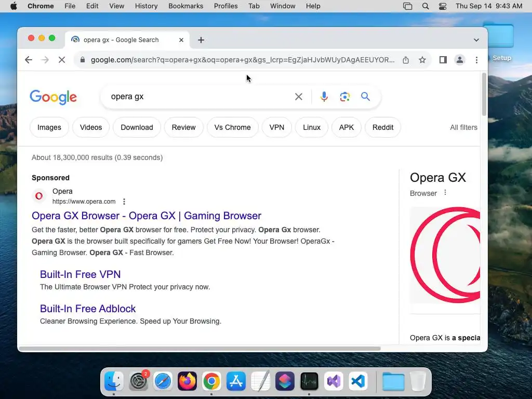Launch Safari from the dock
Image resolution: width=532 pixels, height=399 pixels.
[163, 381]
